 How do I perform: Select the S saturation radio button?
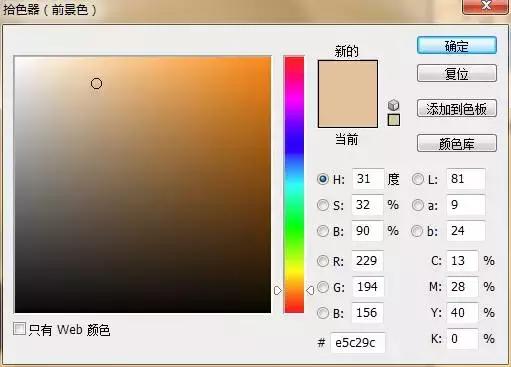click(323, 205)
